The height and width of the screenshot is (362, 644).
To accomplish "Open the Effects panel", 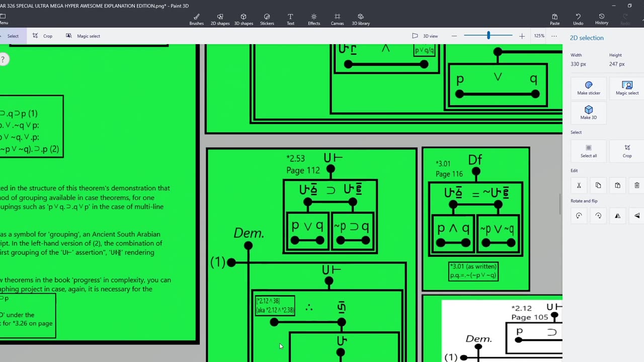I will 314,19.
